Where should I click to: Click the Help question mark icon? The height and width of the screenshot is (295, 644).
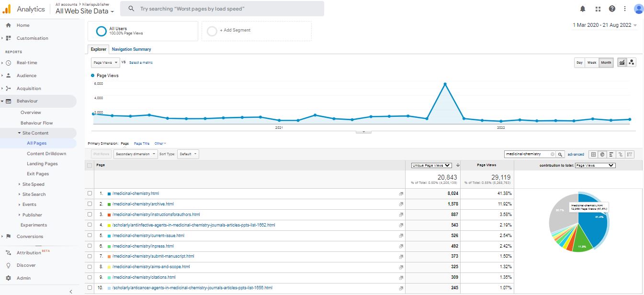(612, 9)
